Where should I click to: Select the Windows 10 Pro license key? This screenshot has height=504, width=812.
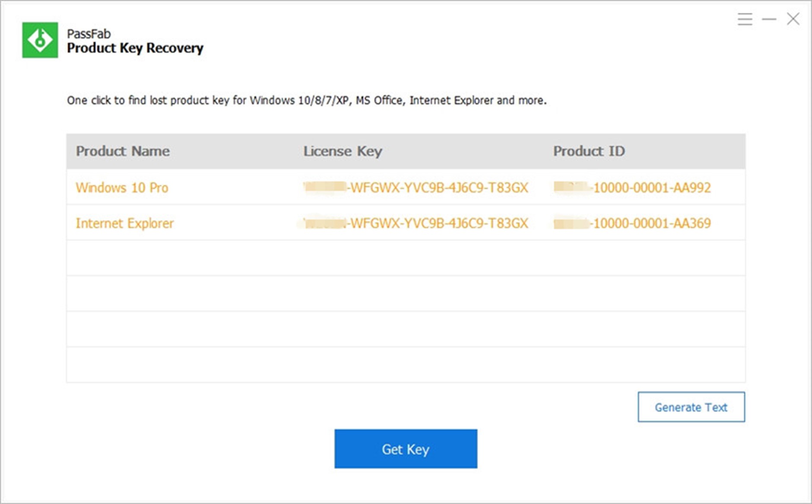(415, 188)
